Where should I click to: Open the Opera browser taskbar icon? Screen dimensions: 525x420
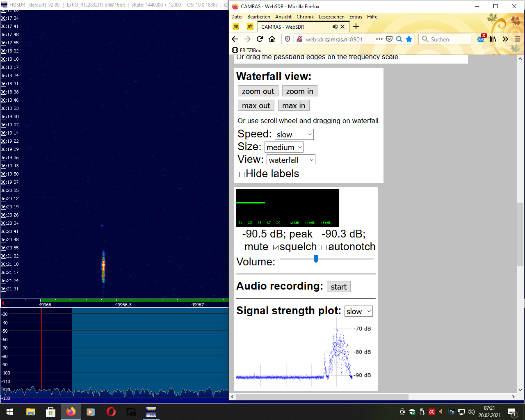[111, 412]
